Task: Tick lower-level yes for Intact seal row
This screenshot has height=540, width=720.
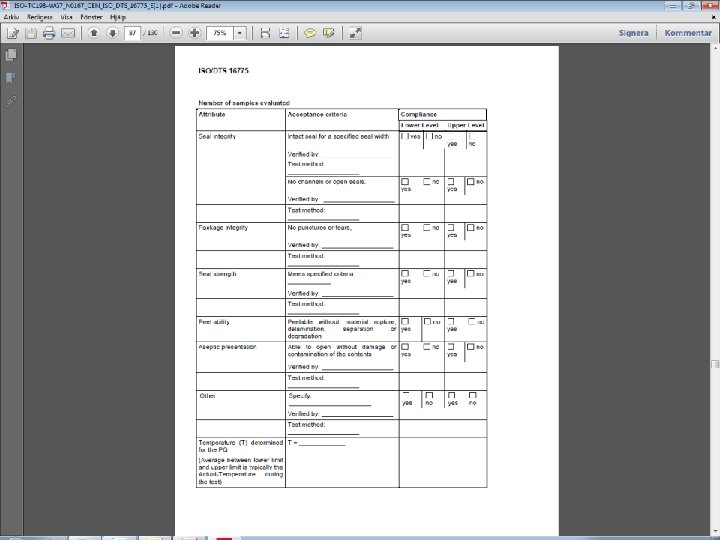Action: coord(405,136)
